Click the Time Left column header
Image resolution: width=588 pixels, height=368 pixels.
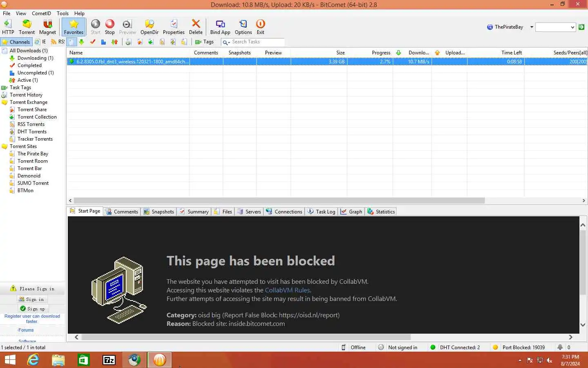coord(511,53)
